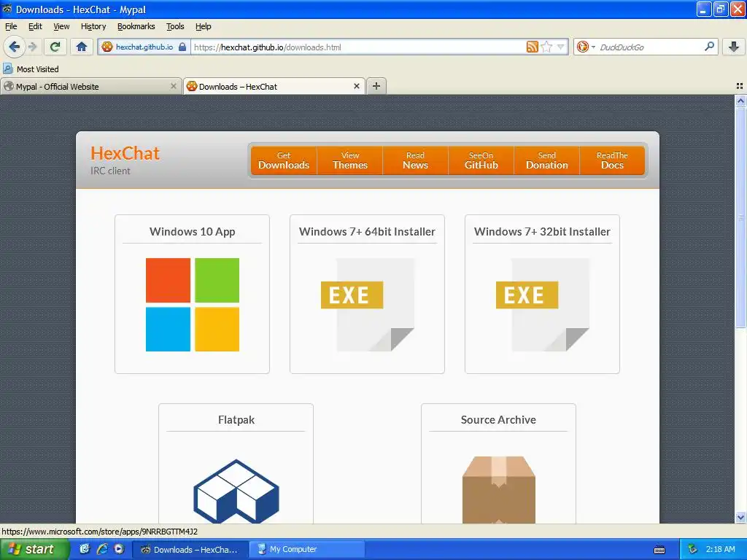Reload the page with the refresh icon
Screen dimensions: 747x560
[55, 47]
